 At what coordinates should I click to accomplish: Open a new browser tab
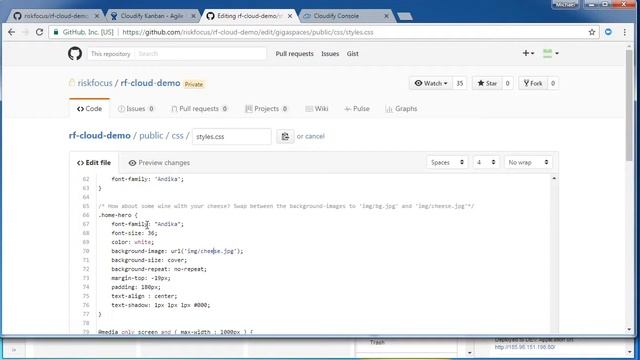point(404,16)
